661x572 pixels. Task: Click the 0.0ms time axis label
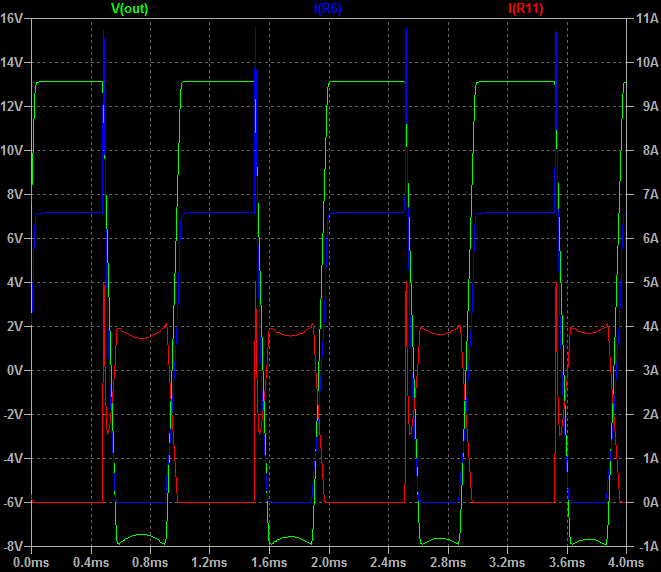click(x=31, y=563)
